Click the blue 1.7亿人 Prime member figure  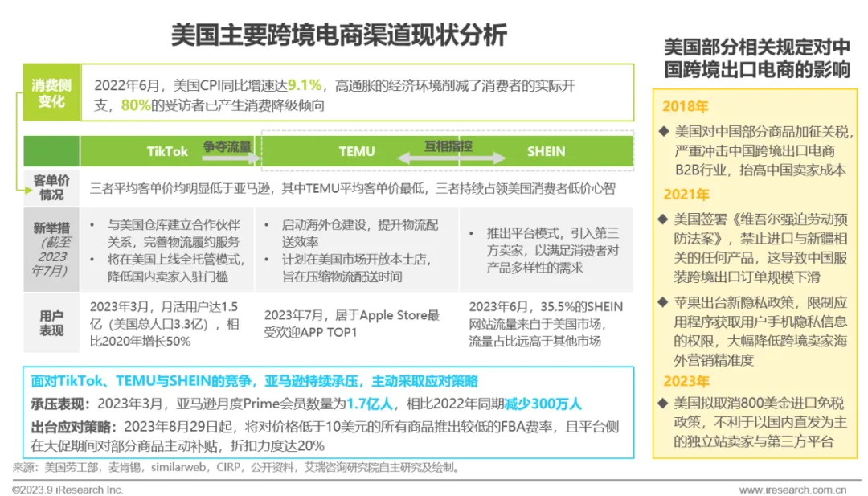click(x=369, y=404)
